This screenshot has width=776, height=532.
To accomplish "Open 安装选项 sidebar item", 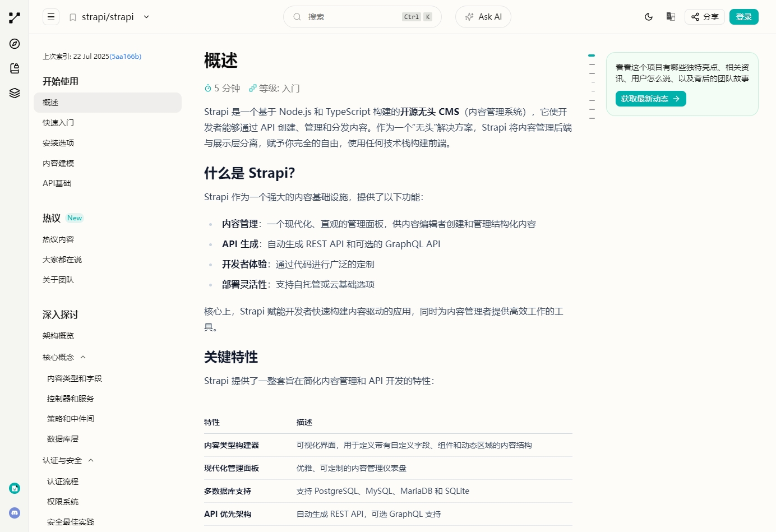I will coord(58,143).
